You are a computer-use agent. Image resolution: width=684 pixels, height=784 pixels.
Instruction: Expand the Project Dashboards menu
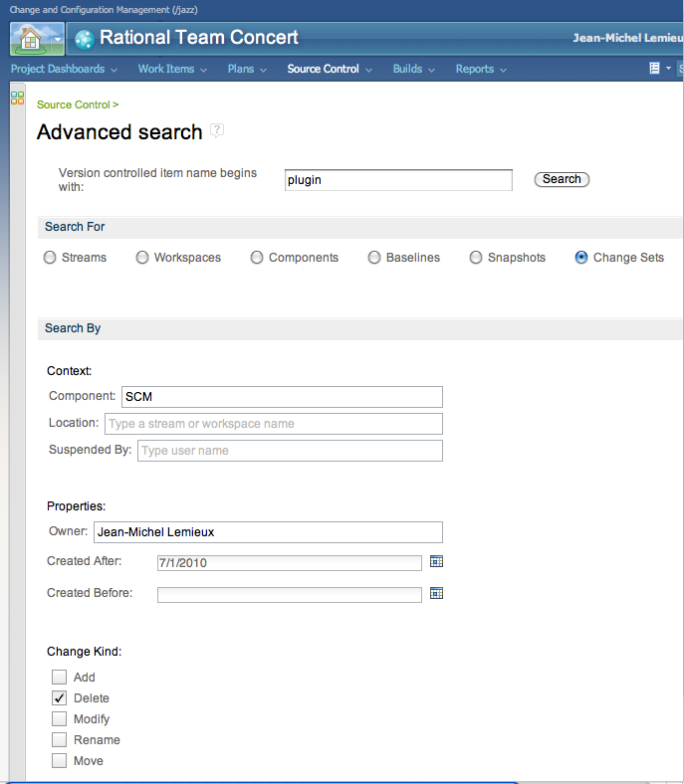[64, 69]
